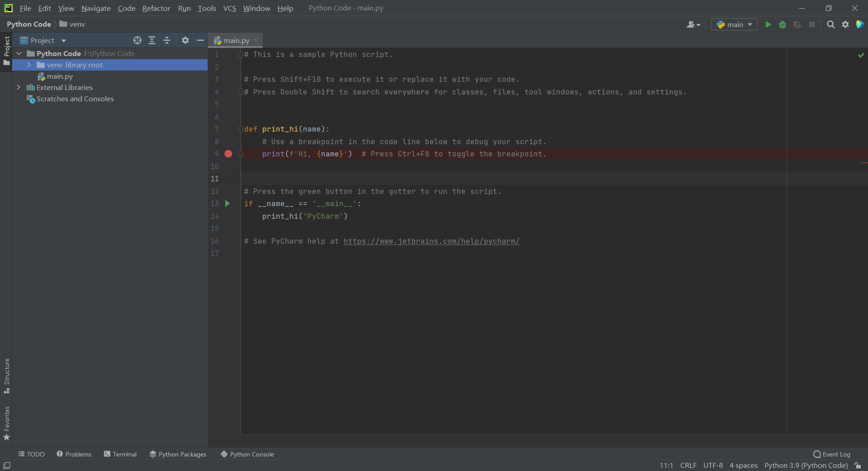Open the View menu
Viewport: 868px width, 471px height.
66,8
